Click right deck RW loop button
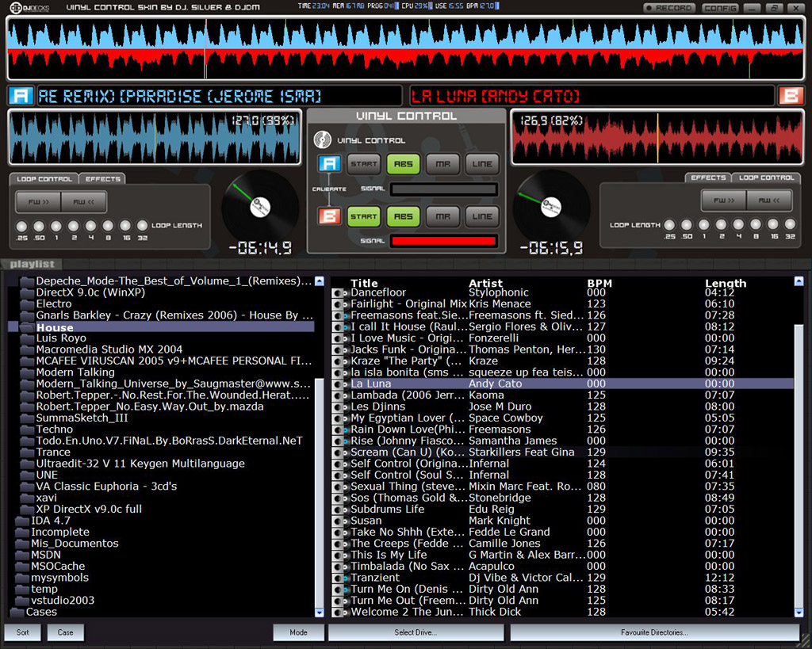The image size is (812, 649). coord(769,200)
